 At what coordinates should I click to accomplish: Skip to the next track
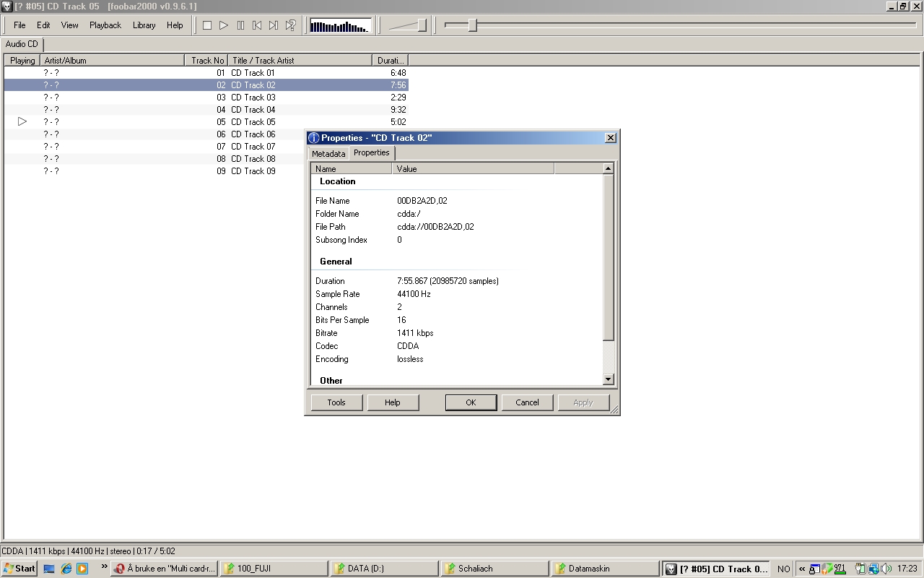[274, 25]
